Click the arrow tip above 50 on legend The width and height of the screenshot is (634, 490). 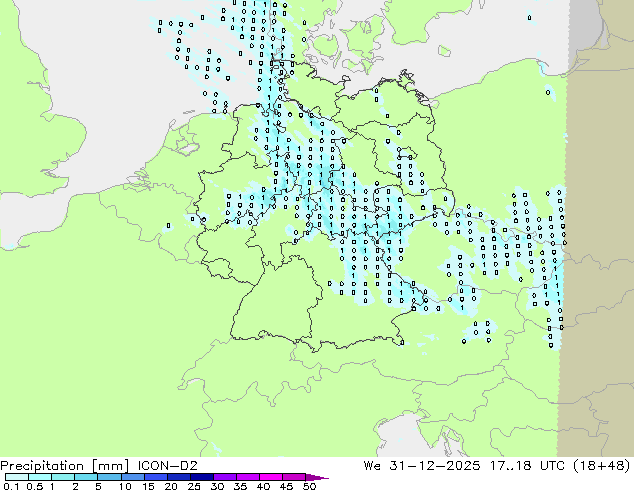pos(317,477)
